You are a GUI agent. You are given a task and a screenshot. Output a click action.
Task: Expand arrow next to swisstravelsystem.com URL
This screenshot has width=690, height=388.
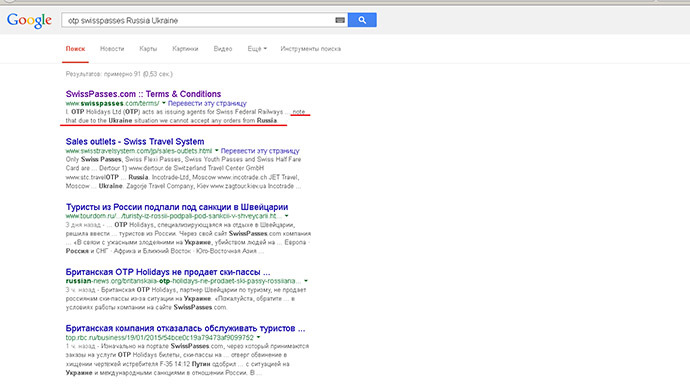click(x=217, y=150)
